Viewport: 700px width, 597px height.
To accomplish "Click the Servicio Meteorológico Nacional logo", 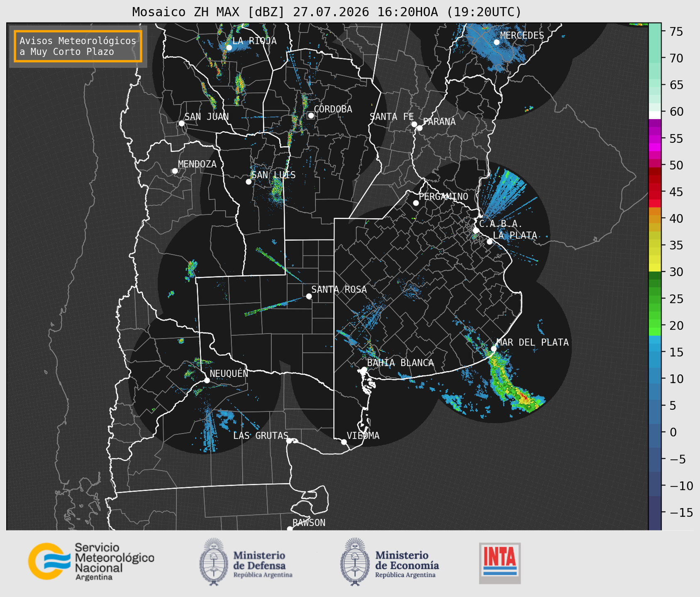I will (x=91, y=561).
